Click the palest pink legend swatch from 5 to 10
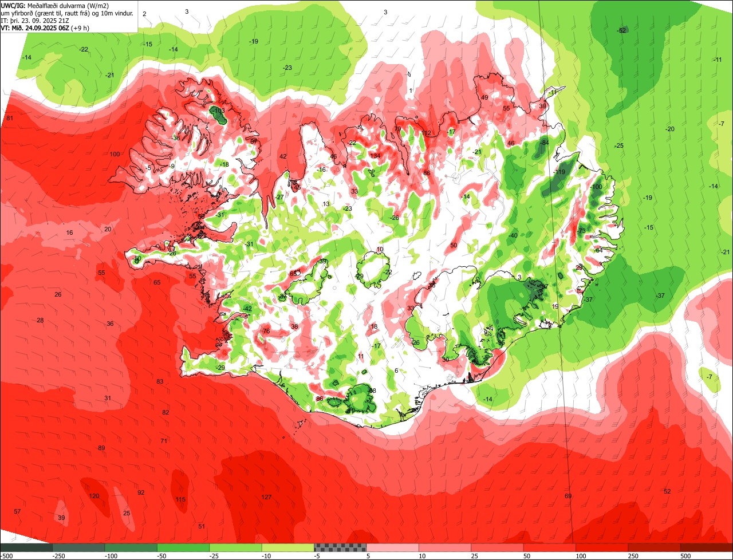Image resolution: width=733 pixels, height=560 pixels. point(393,547)
